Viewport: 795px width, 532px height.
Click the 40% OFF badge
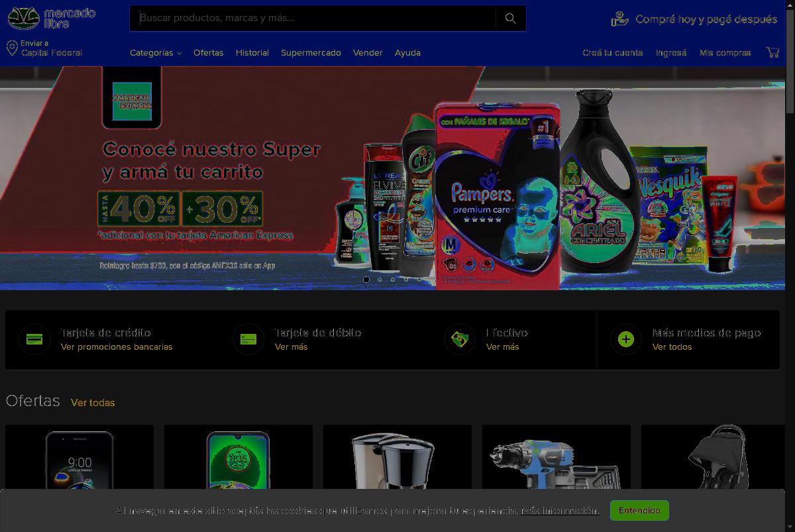pos(138,209)
